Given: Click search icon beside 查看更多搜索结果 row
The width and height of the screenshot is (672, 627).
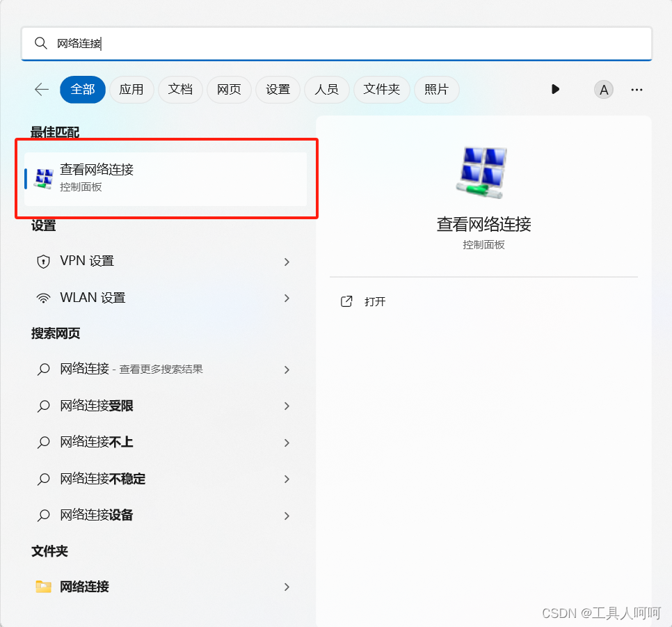Looking at the screenshot, I should [43, 369].
